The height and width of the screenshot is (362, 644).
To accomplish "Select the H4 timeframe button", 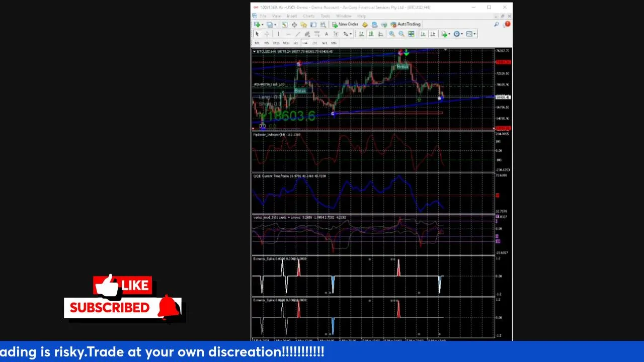I will coord(305,43).
